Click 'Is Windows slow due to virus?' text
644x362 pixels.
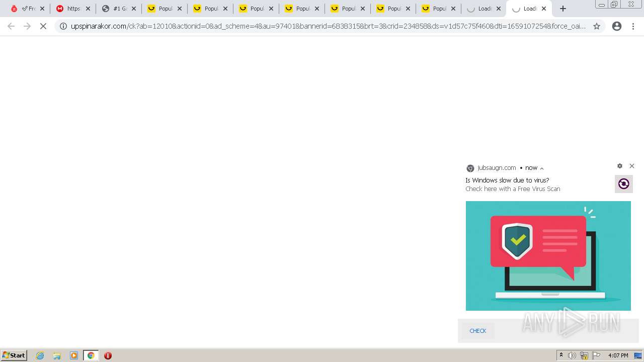[x=507, y=180]
